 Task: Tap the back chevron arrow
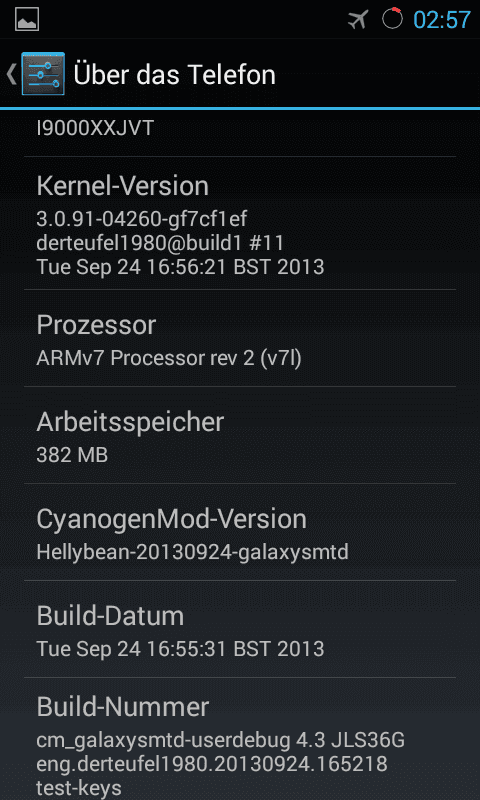coord(11,74)
